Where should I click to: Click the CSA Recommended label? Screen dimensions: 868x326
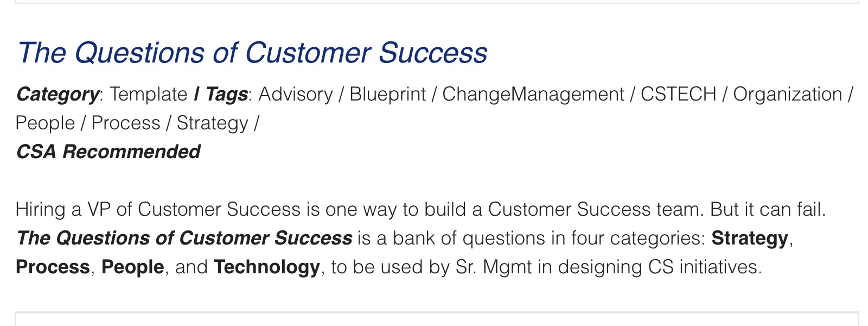click(x=108, y=152)
